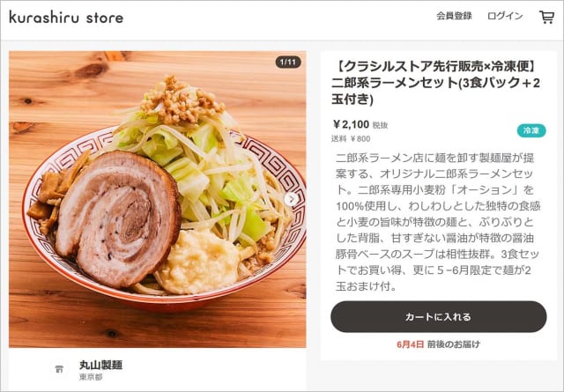Click the 送料 ¥800 shipping fee text
Image resolution: width=564 pixels, height=392 pixels.
click(351, 139)
